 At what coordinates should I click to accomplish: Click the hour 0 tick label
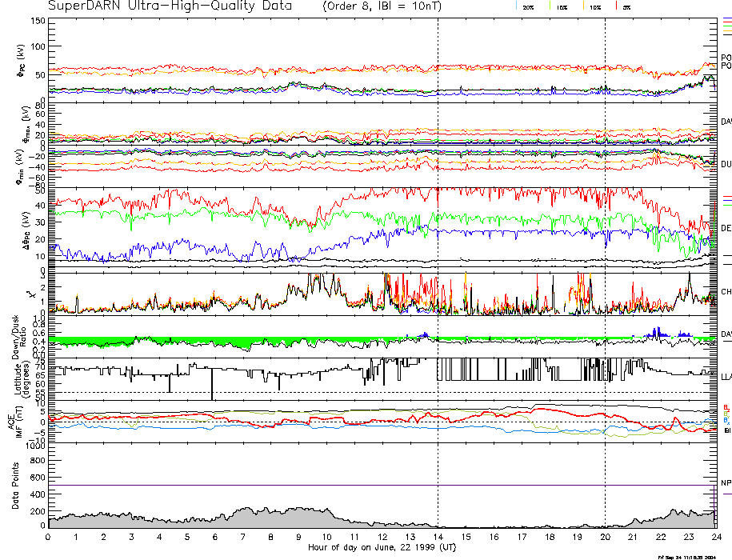click(x=48, y=538)
